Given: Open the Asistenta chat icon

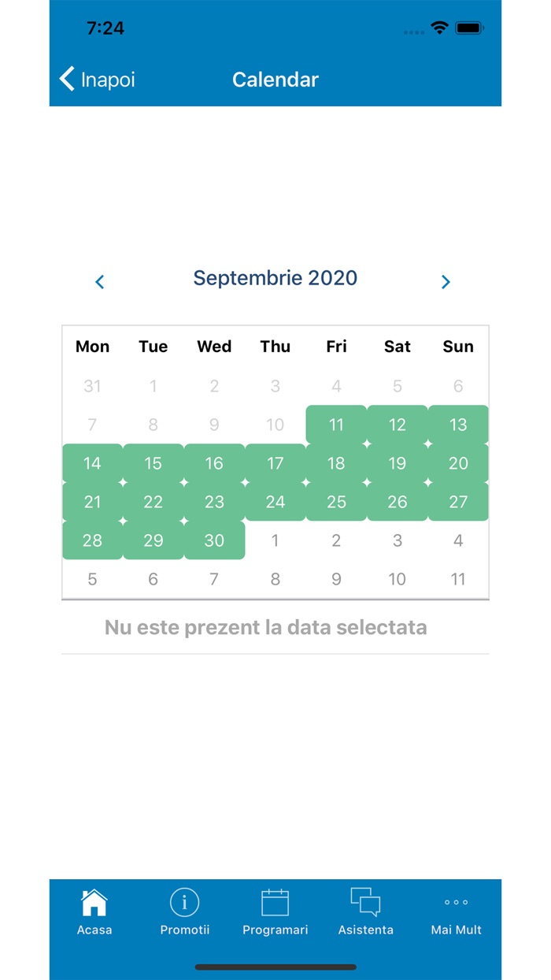Looking at the screenshot, I should coord(365,903).
